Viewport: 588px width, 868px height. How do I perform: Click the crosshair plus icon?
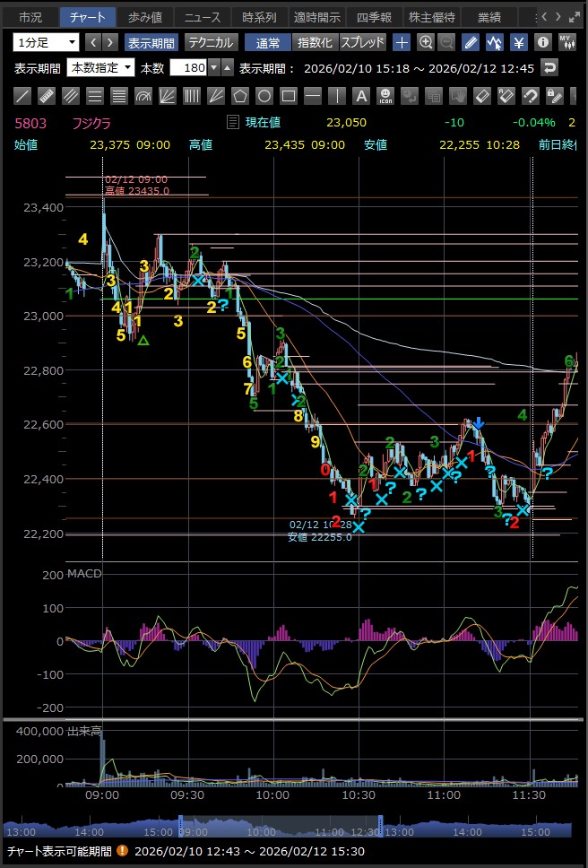[x=402, y=42]
